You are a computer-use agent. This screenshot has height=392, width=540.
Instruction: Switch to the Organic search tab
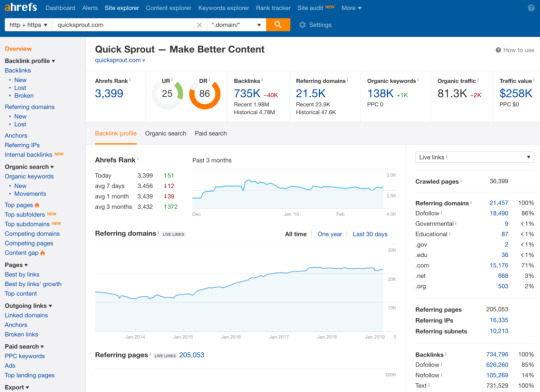165,133
